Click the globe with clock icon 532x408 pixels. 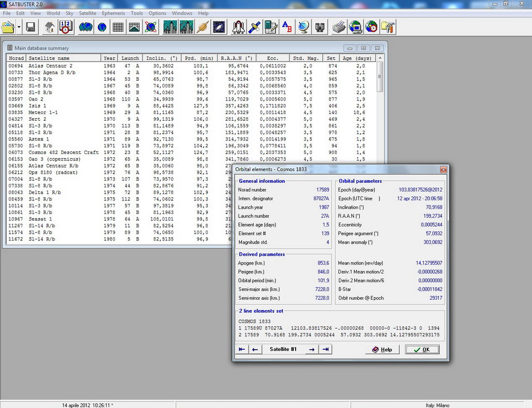tap(372, 27)
